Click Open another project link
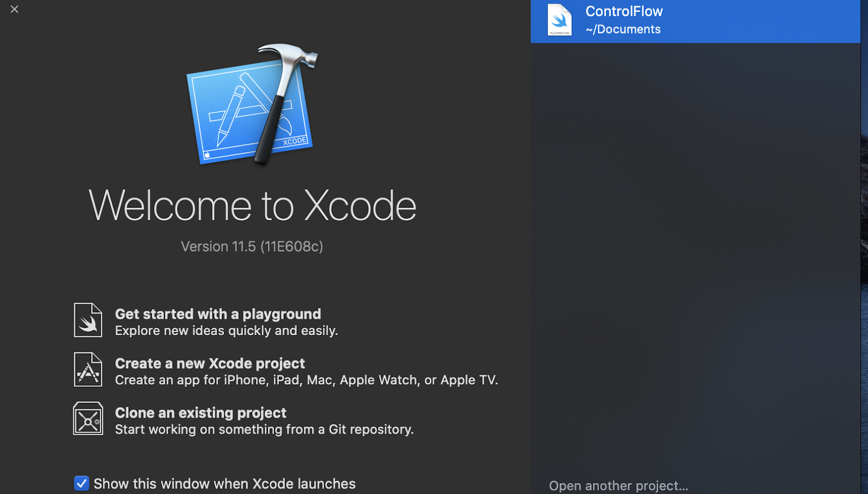Image resolution: width=868 pixels, height=494 pixels. click(618, 485)
